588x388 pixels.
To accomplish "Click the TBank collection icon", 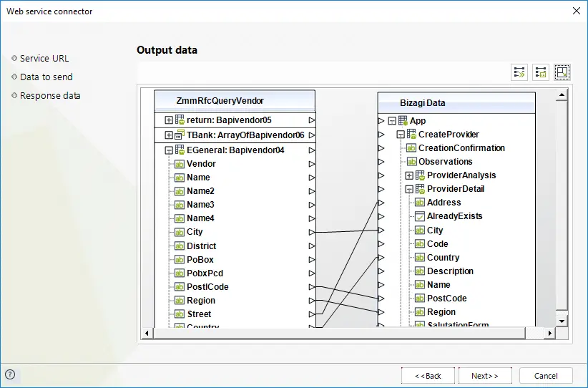I will (180, 135).
